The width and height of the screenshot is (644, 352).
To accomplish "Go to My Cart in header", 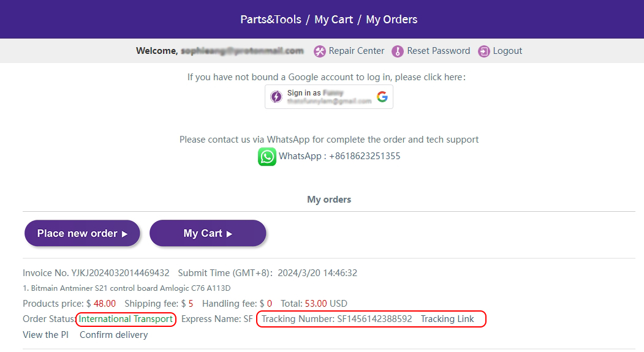I will (x=334, y=20).
